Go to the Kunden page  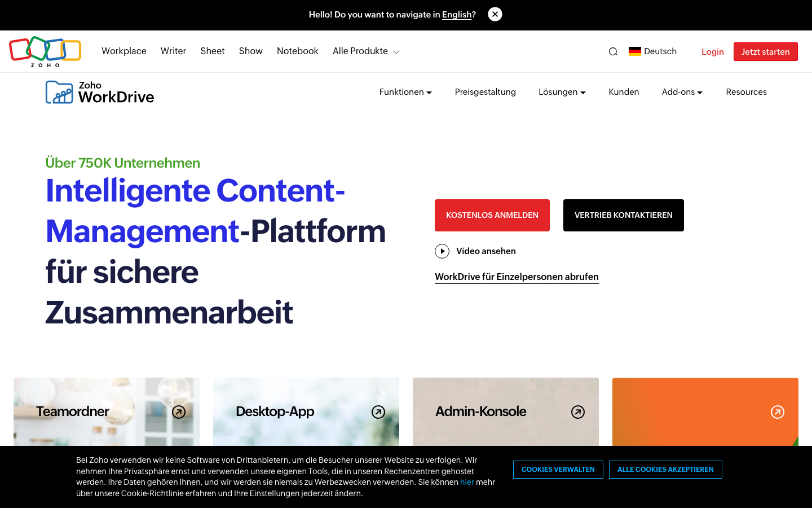[624, 92]
